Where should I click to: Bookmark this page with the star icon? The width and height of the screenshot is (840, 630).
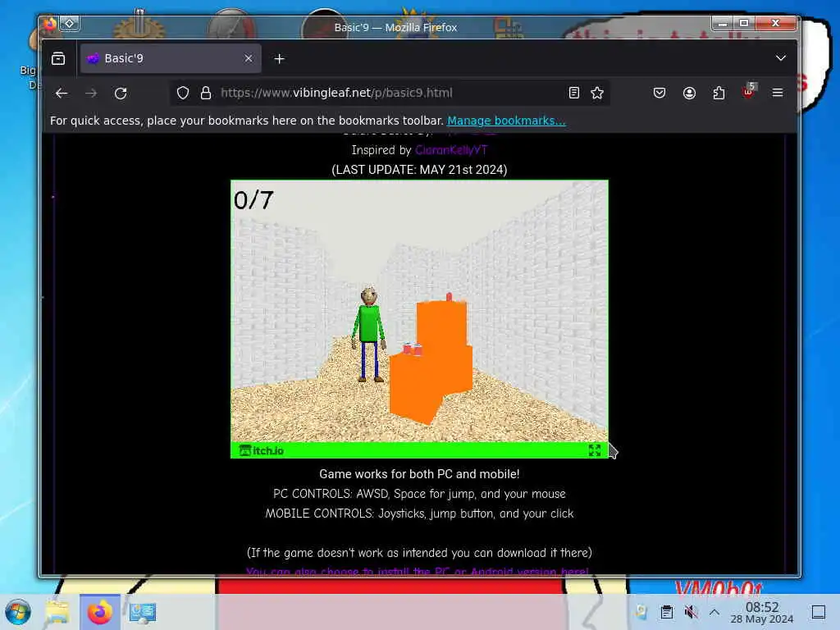(x=597, y=94)
